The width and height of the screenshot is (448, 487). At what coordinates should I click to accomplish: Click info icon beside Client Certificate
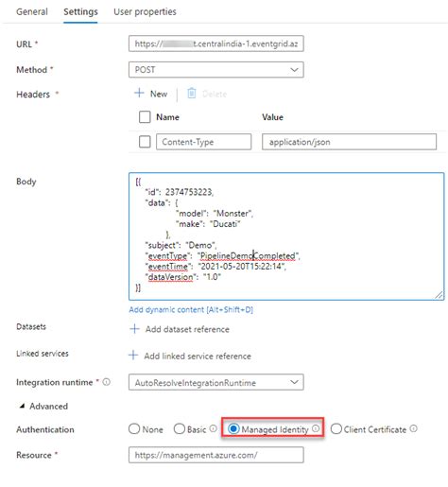(x=414, y=428)
